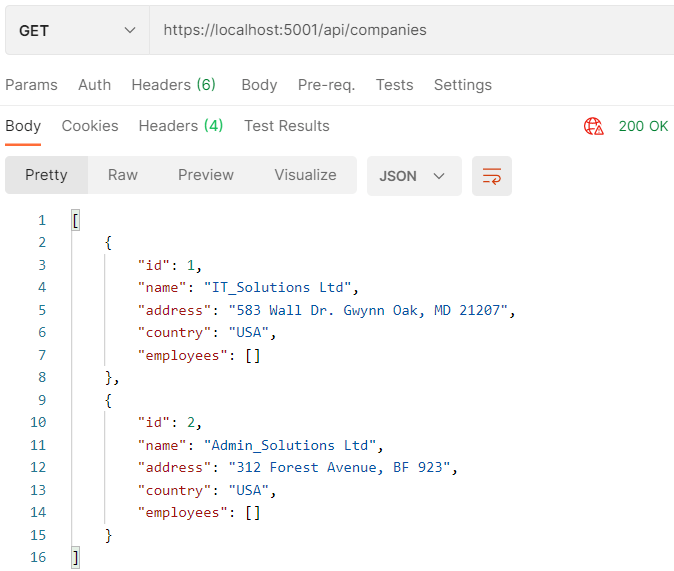674x571 pixels.
Task: Open the Test Results tab
Action: [287, 126]
